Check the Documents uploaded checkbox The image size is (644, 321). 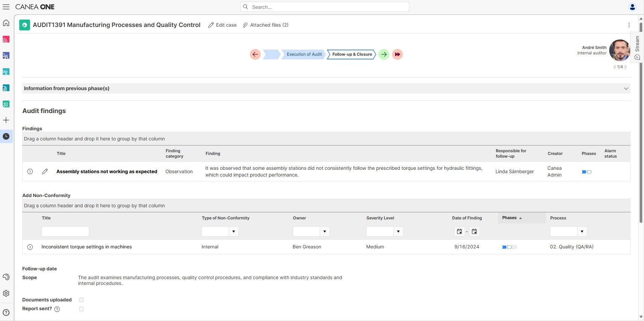81,299
